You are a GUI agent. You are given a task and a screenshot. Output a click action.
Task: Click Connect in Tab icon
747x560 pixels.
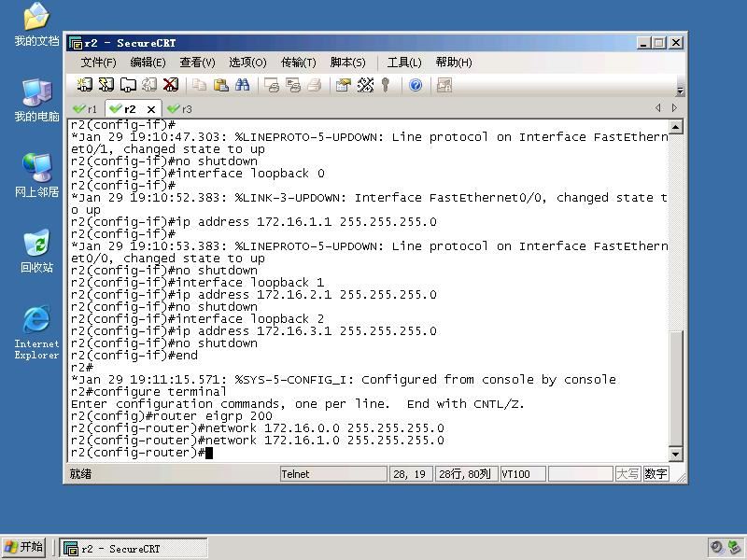point(128,85)
